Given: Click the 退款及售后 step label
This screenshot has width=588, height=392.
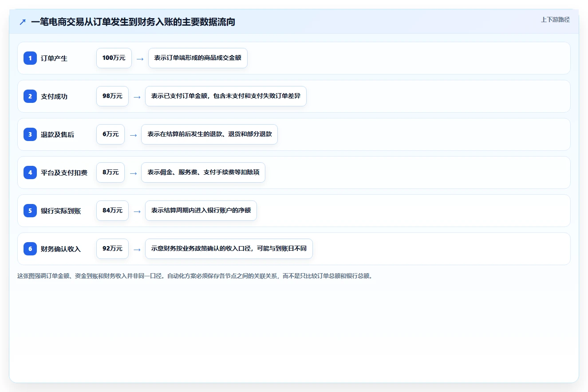Looking at the screenshot, I should 57,134.
